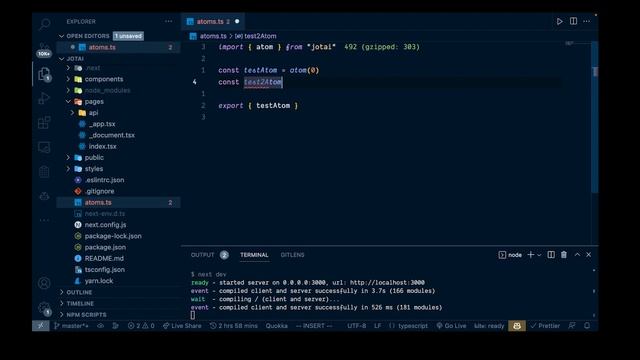
Task: Click the 2 hrs 58 mins time tracker
Action: point(234,326)
